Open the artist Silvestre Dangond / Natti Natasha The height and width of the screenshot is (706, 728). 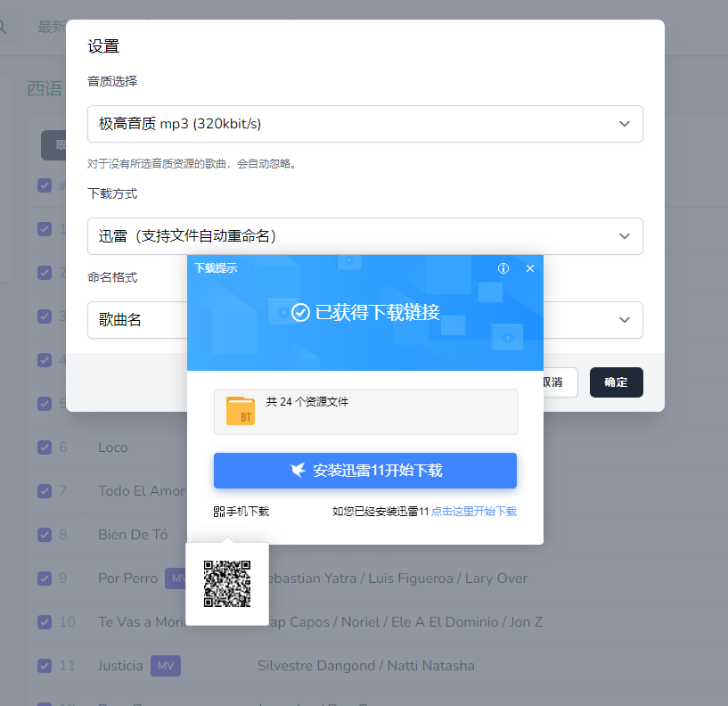(365, 666)
